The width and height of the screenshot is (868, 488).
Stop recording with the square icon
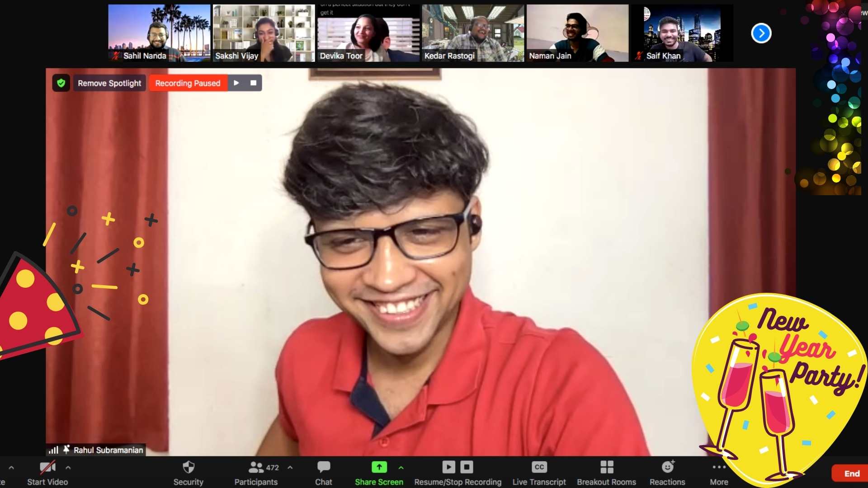pos(253,83)
